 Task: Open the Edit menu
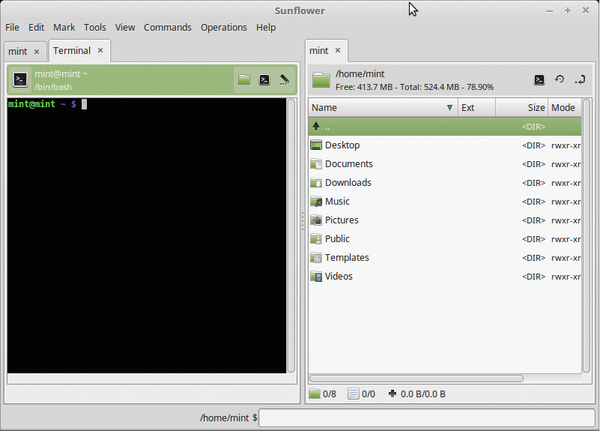tap(36, 28)
